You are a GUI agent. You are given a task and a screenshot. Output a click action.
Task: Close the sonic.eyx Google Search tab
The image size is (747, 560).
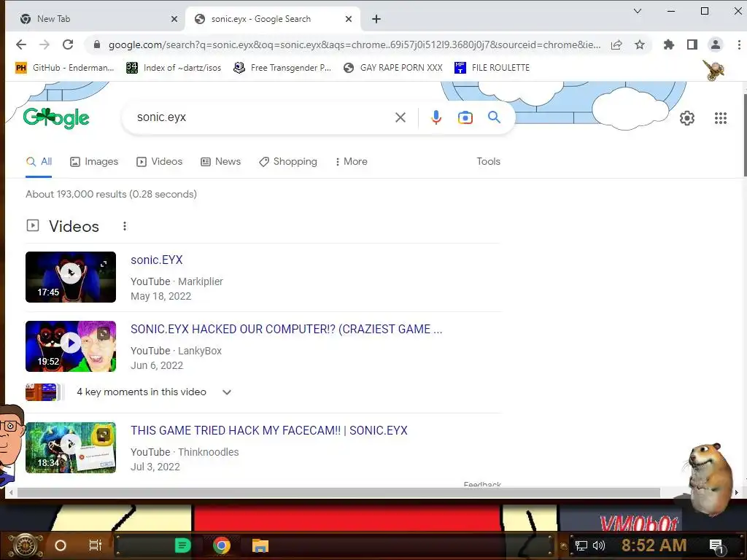[349, 19]
